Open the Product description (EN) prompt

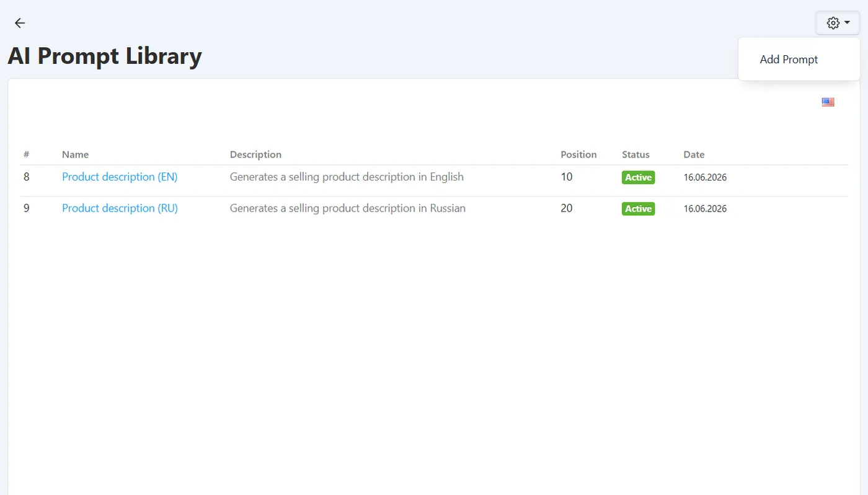pyautogui.click(x=120, y=177)
